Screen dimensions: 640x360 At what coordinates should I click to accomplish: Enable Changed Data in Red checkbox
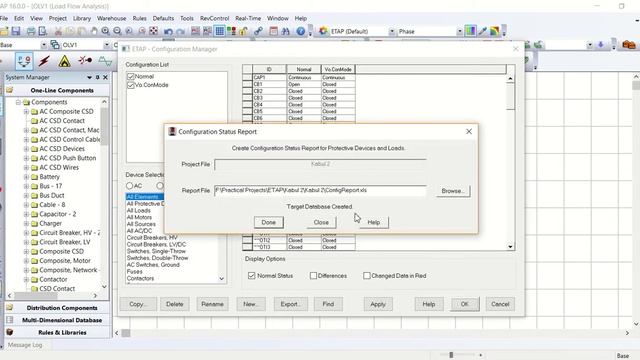pos(367,276)
